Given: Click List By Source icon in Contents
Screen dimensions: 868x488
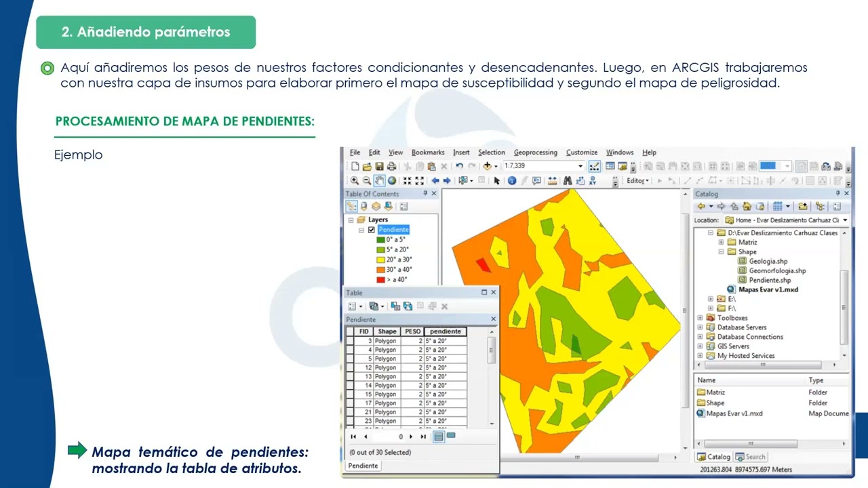Looking at the screenshot, I should (x=364, y=207).
